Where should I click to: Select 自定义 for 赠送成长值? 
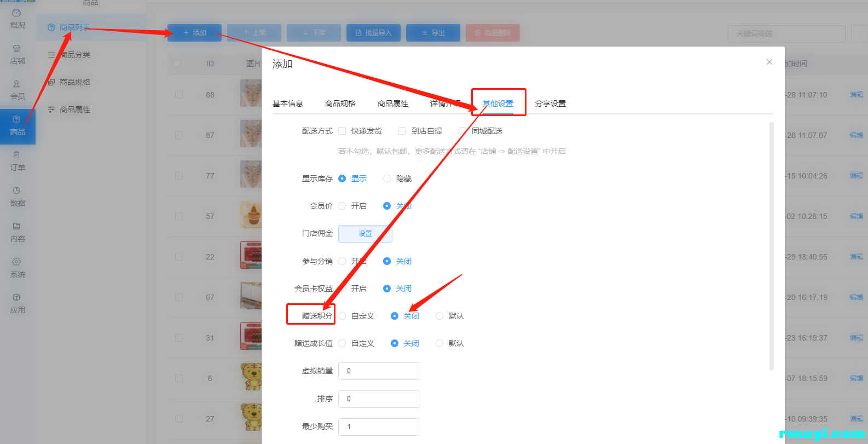[342, 343]
